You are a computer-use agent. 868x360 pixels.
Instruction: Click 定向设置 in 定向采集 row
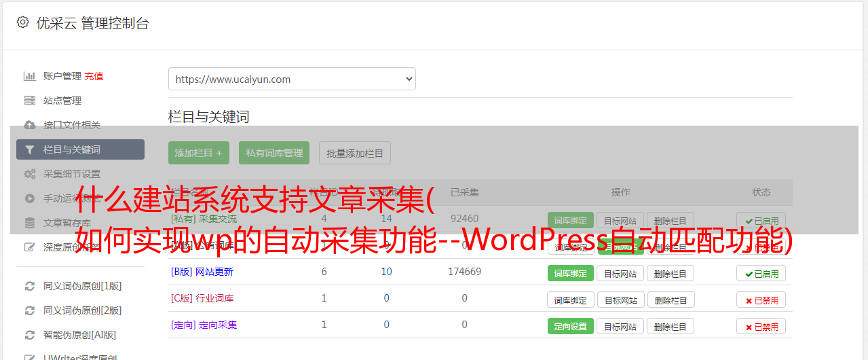[x=571, y=326]
